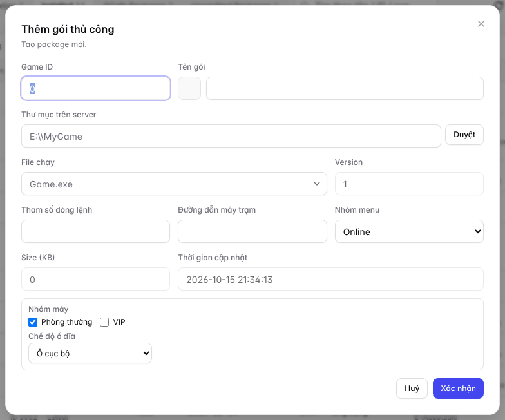This screenshot has width=505, height=420.
Task: Click the Nhóm máy label
Action: point(48,309)
